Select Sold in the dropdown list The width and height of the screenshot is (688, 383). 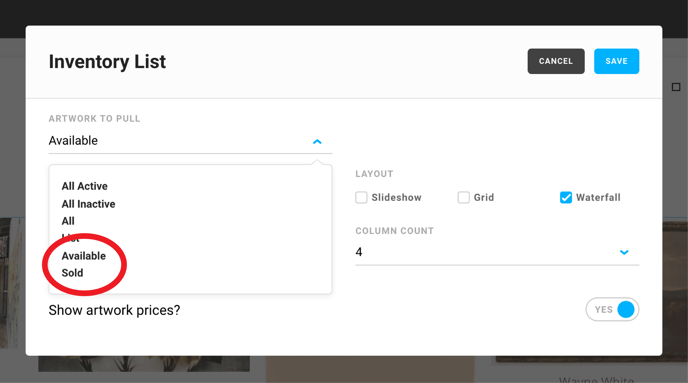[72, 273]
